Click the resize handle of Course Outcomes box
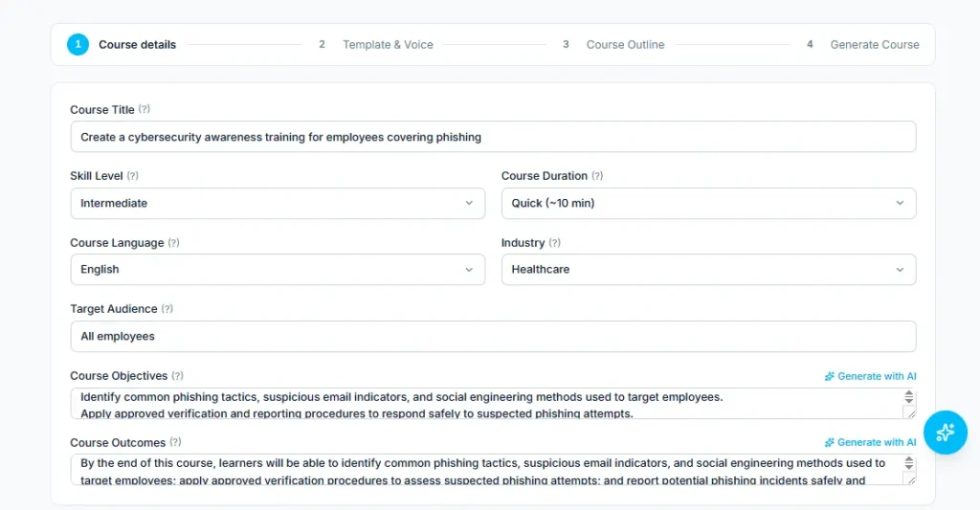The width and height of the screenshot is (980, 510). [x=909, y=478]
